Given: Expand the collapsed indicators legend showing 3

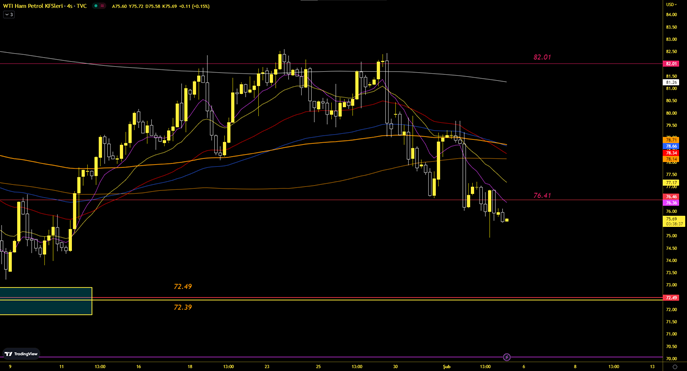Looking at the screenshot, I should pyautogui.click(x=9, y=14).
